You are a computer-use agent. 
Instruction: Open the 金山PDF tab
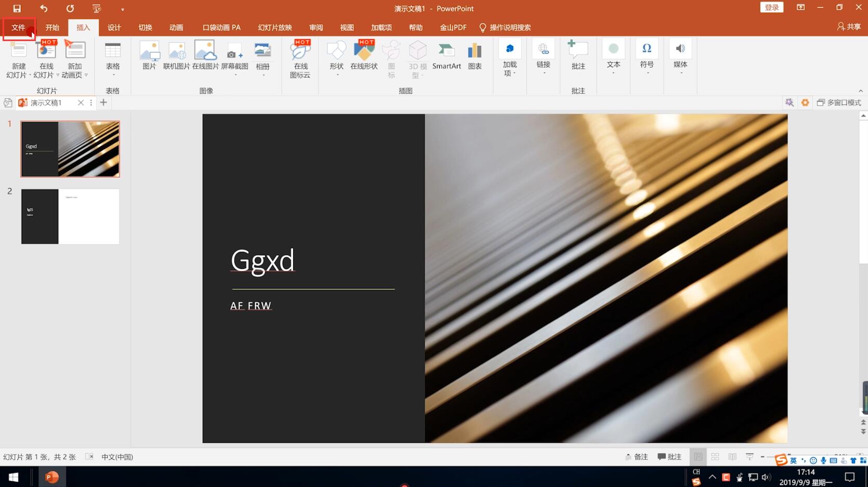tap(453, 28)
